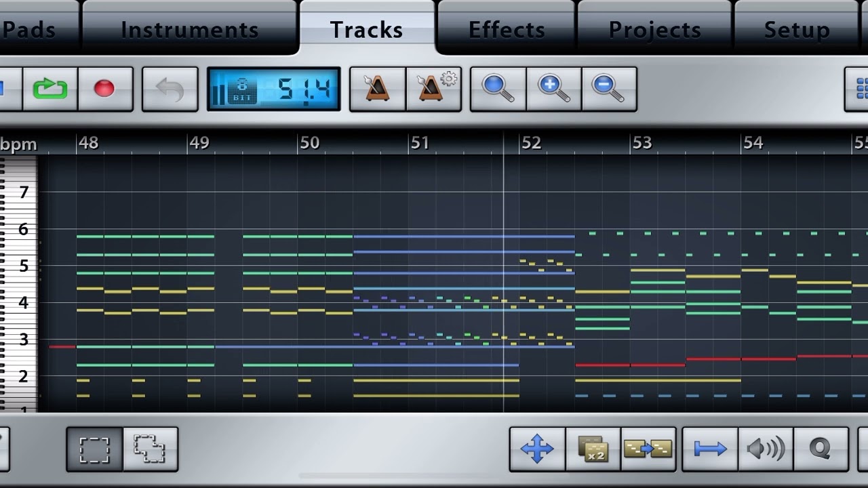Toggle the green loop playback button
The width and height of the screenshot is (868, 488).
[x=50, y=89]
